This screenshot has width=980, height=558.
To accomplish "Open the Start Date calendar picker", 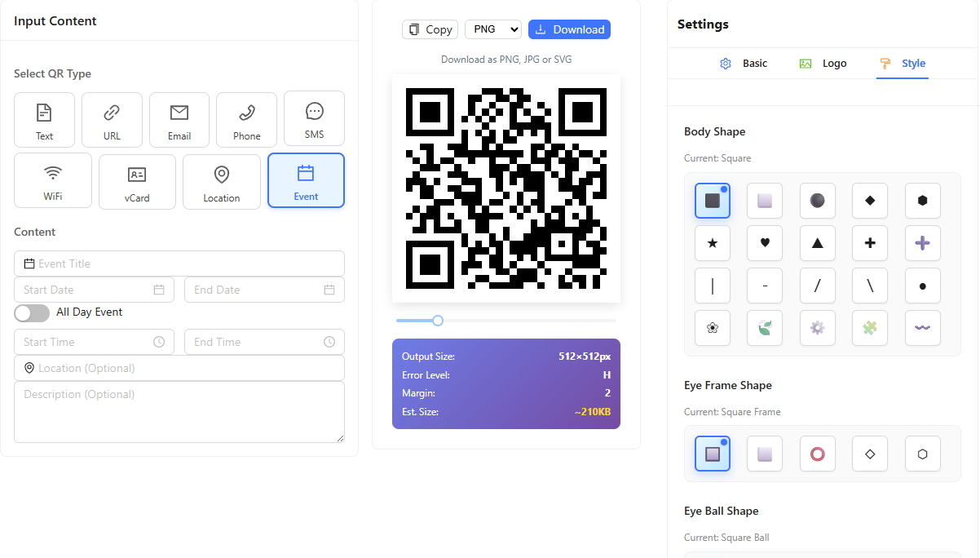I will click(x=159, y=290).
